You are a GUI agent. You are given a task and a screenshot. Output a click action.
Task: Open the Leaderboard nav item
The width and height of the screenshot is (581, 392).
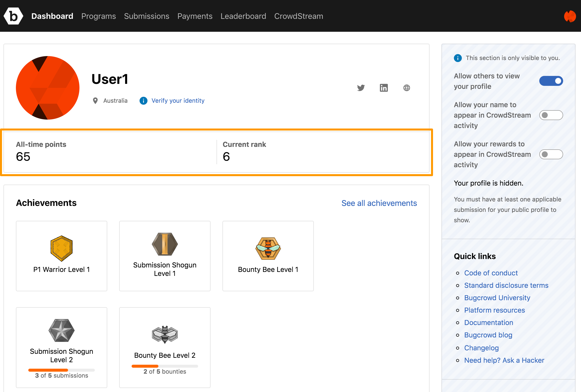point(243,16)
